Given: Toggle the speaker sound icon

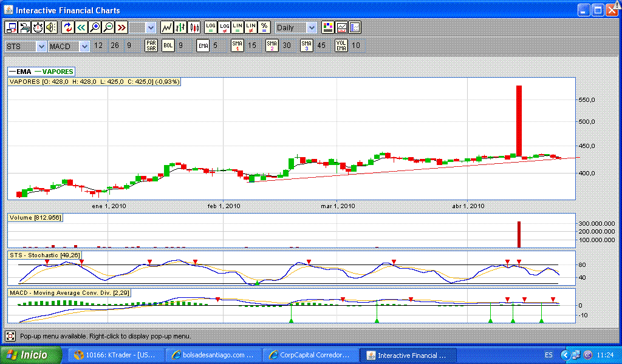Looking at the screenshot, I should [x=51, y=27].
